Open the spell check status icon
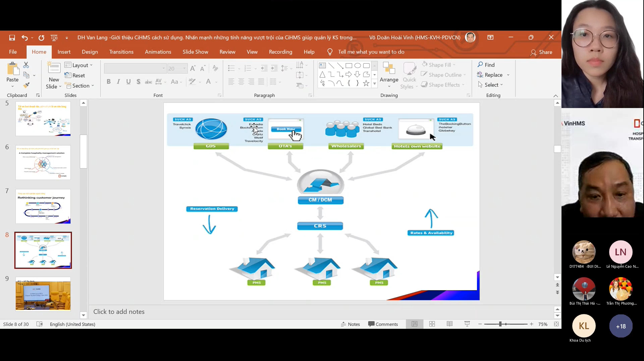This screenshot has width=644, height=361. point(40,324)
